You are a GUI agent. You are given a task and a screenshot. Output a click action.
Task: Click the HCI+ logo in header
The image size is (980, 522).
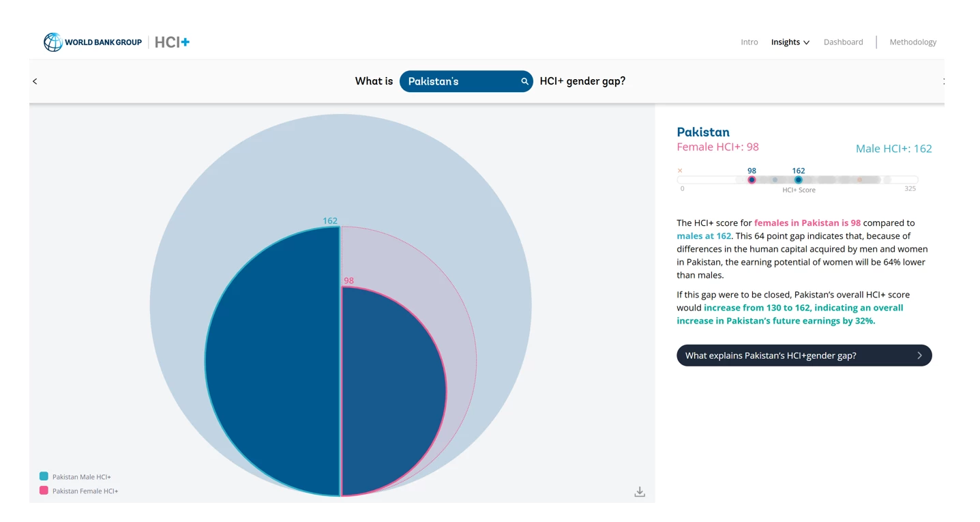[172, 42]
